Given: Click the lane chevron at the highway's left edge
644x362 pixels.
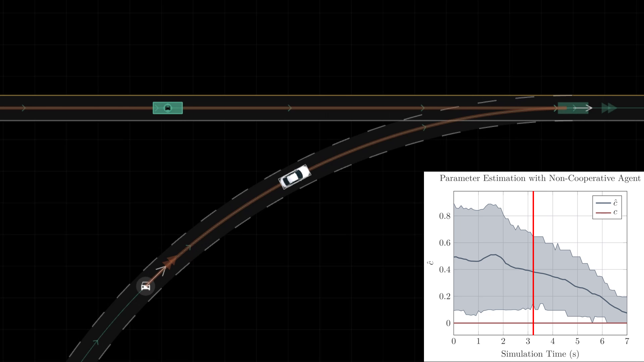Looking at the screenshot, I should (x=23, y=108).
